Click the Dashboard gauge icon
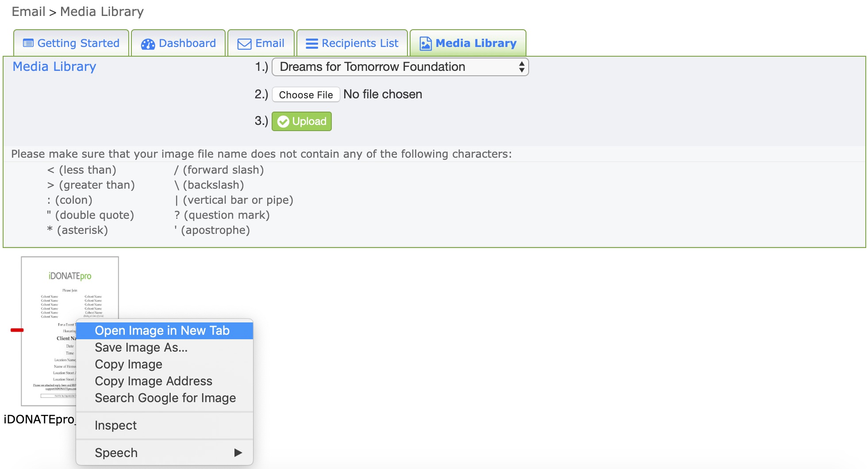This screenshot has width=868, height=469. coord(148,44)
